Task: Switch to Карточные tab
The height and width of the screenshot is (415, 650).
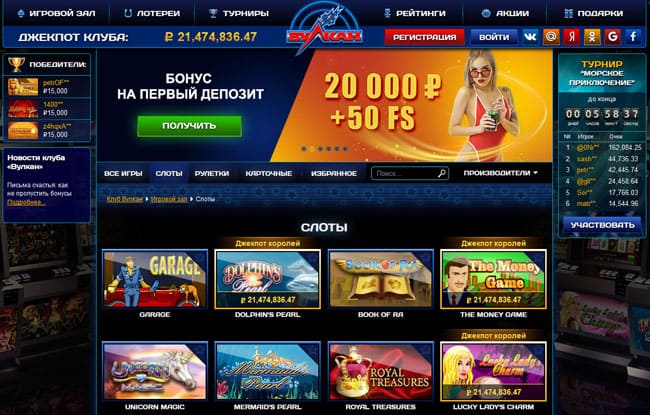Action: click(269, 173)
